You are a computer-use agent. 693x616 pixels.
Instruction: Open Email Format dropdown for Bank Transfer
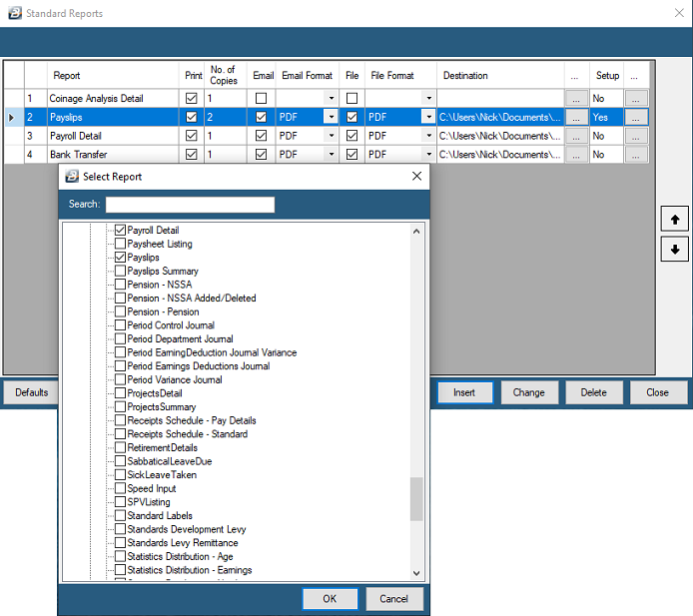coord(332,154)
